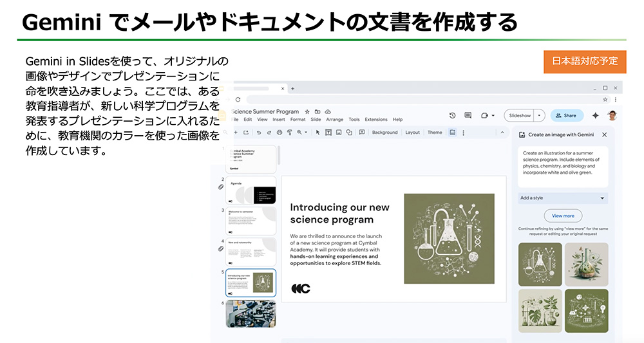Select slide 6 laboratory photo thumbnail
Screen dimensions: 644x343
click(251, 314)
